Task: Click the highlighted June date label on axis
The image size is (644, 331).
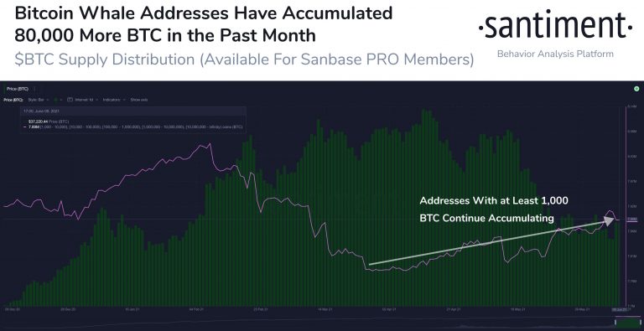Action: [620, 310]
